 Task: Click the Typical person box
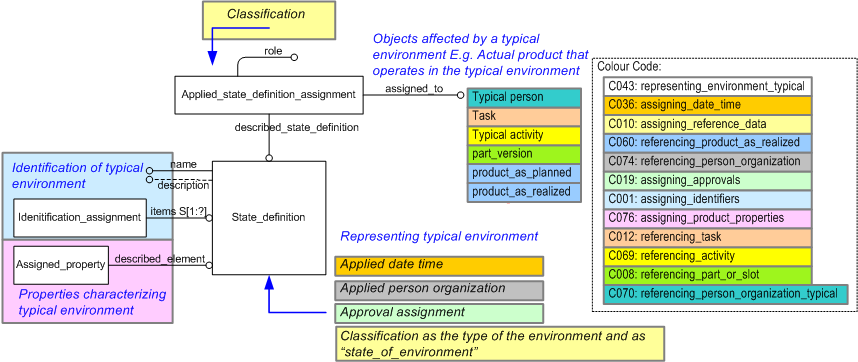[524, 97]
